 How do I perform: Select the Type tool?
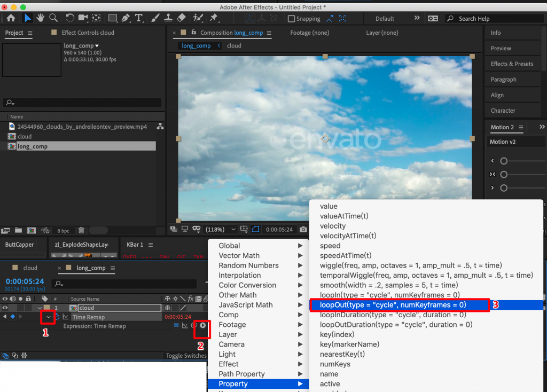click(138, 18)
